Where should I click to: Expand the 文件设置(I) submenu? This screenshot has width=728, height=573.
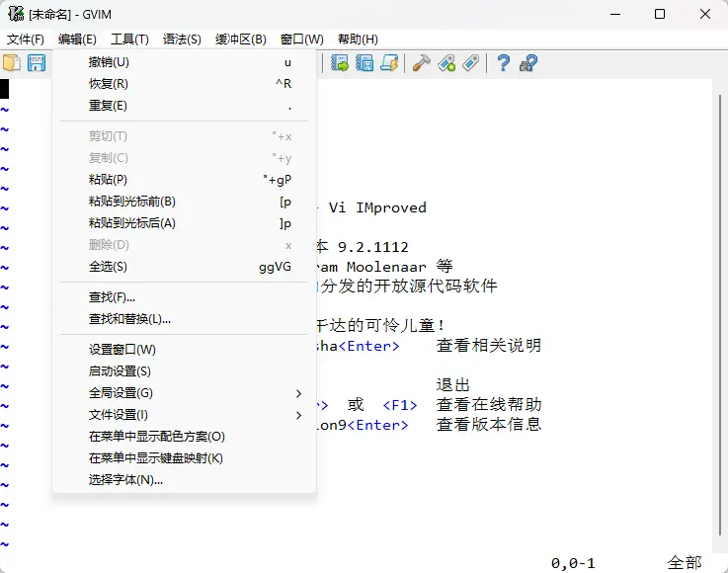click(185, 415)
